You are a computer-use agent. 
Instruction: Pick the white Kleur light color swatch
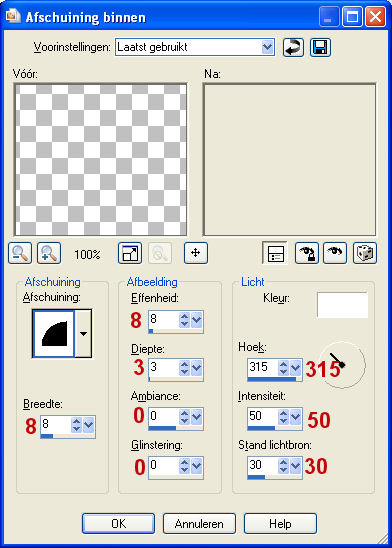pos(342,305)
